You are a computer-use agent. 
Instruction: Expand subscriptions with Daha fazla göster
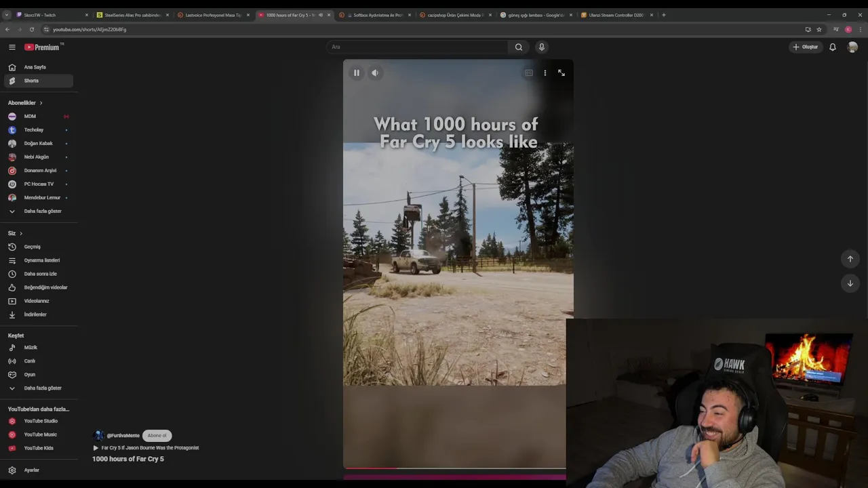pyautogui.click(x=39, y=211)
